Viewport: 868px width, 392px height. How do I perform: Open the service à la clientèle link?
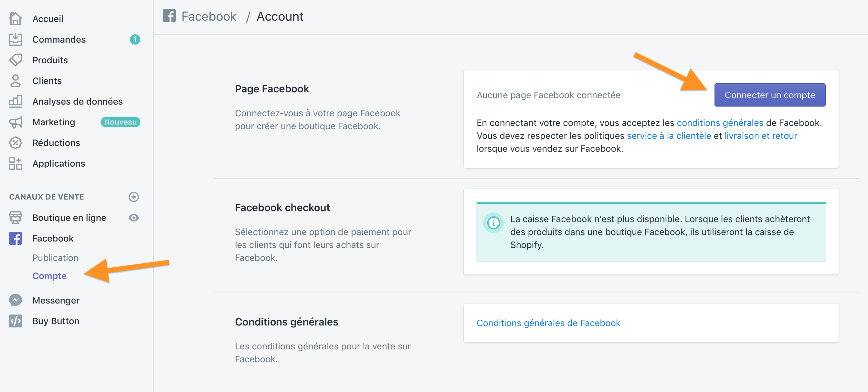coord(669,136)
